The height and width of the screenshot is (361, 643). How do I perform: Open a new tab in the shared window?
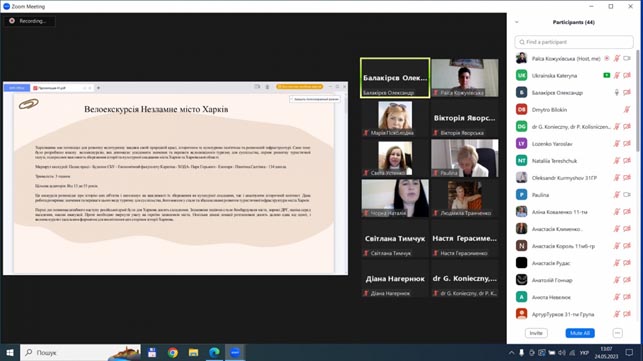click(98, 88)
